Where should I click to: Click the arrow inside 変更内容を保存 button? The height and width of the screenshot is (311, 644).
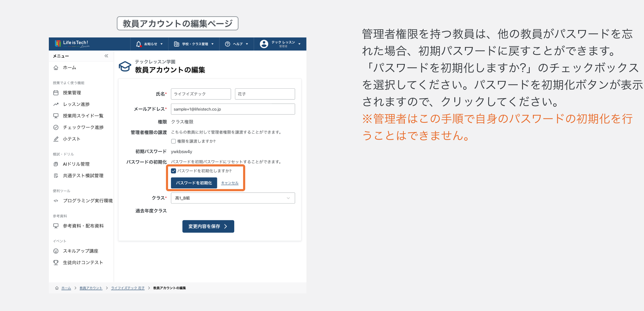[x=226, y=227]
